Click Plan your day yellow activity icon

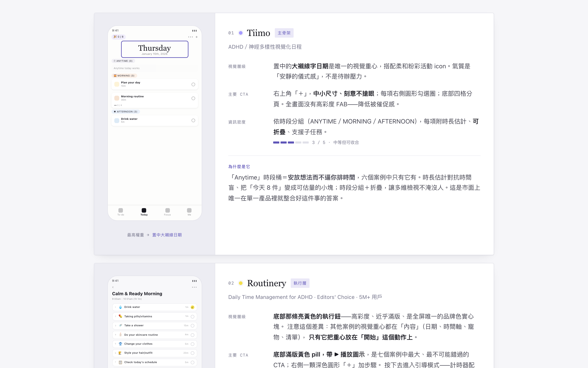click(x=117, y=84)
